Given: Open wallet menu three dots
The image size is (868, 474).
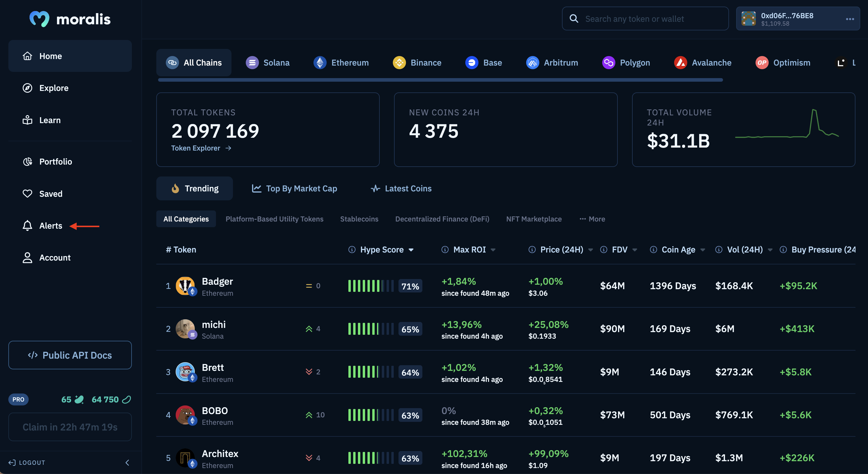Looking at the screenshot, I should click(x=850, y=19).
